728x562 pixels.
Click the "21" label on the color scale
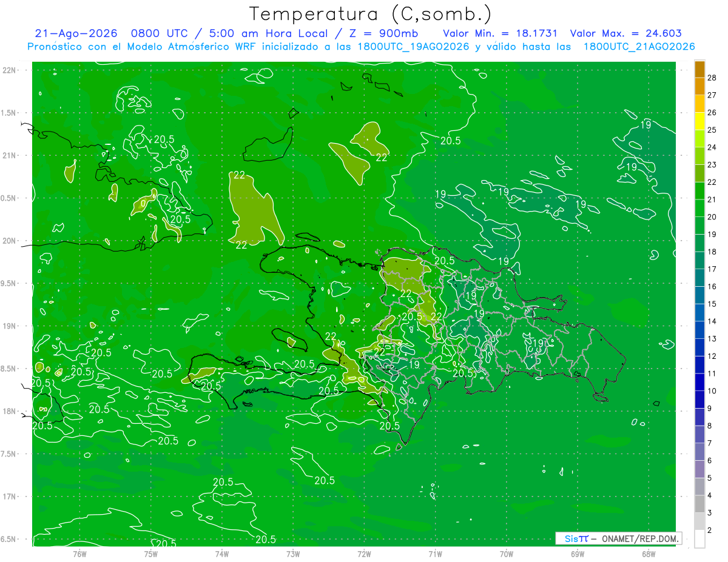712,199
